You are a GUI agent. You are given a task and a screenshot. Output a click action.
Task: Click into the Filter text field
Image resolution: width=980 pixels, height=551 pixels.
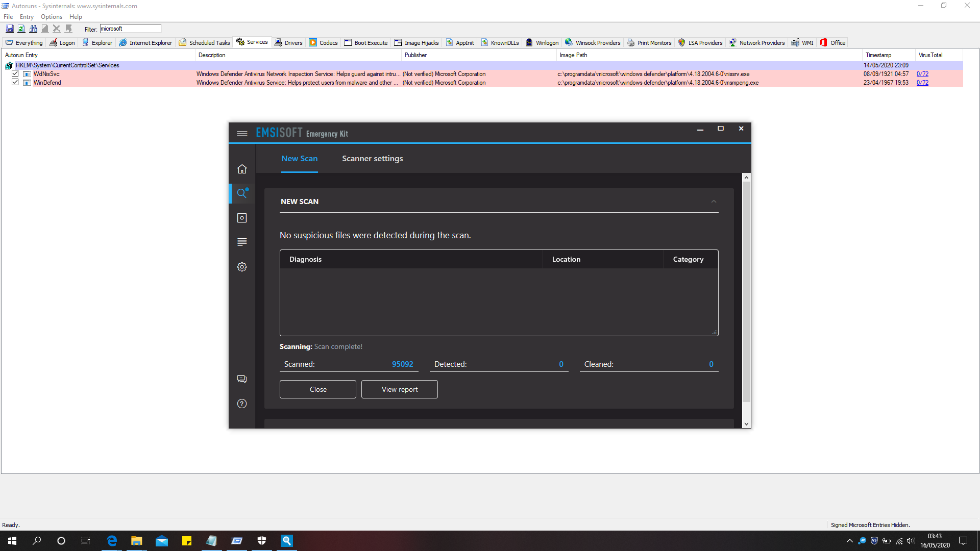click(x=130, y=29)
